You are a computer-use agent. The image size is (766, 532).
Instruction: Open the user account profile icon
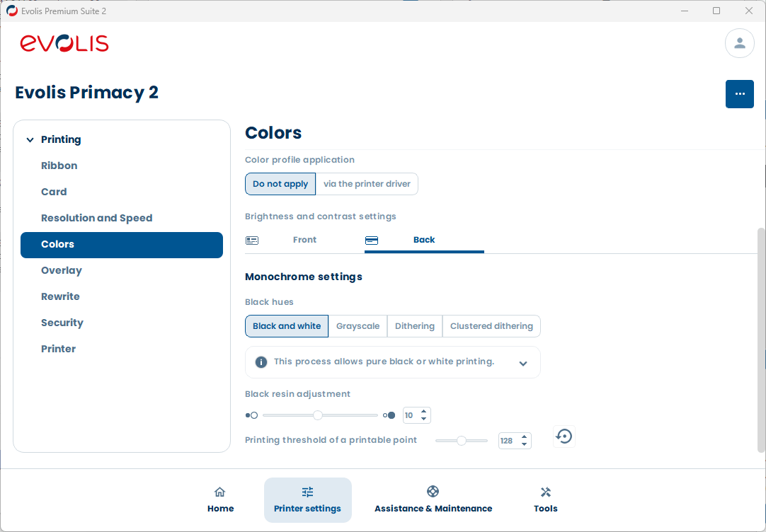[739, 43]
